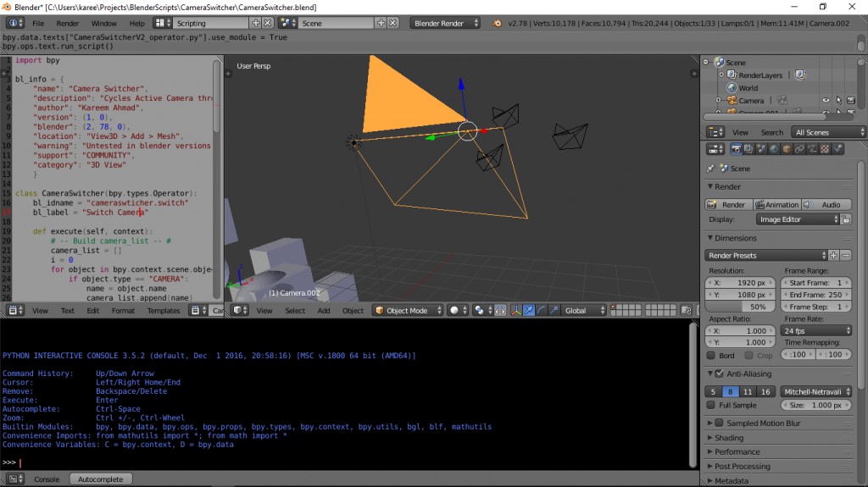Select the Texture properties tab icon
This screenshot has height=487, width=868.
click(x=825, y=149)
